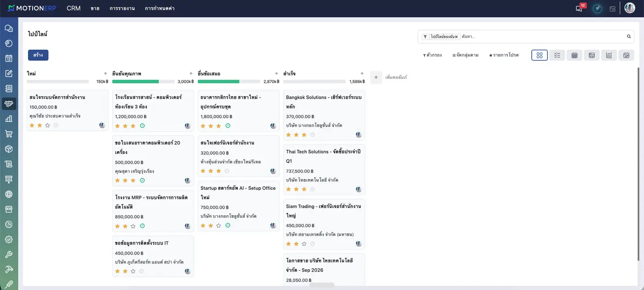Click the horizontal scrollbar handle at bottom

click(322, 285)
